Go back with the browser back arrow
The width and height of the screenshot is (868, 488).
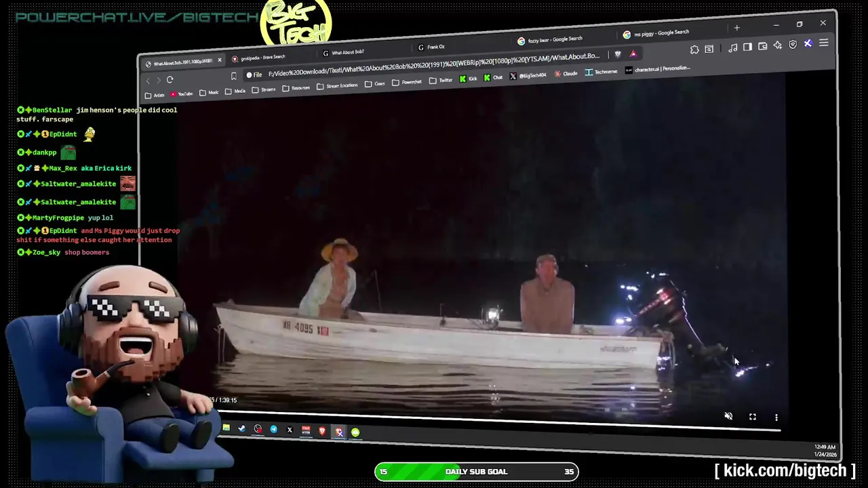[148, 81]
